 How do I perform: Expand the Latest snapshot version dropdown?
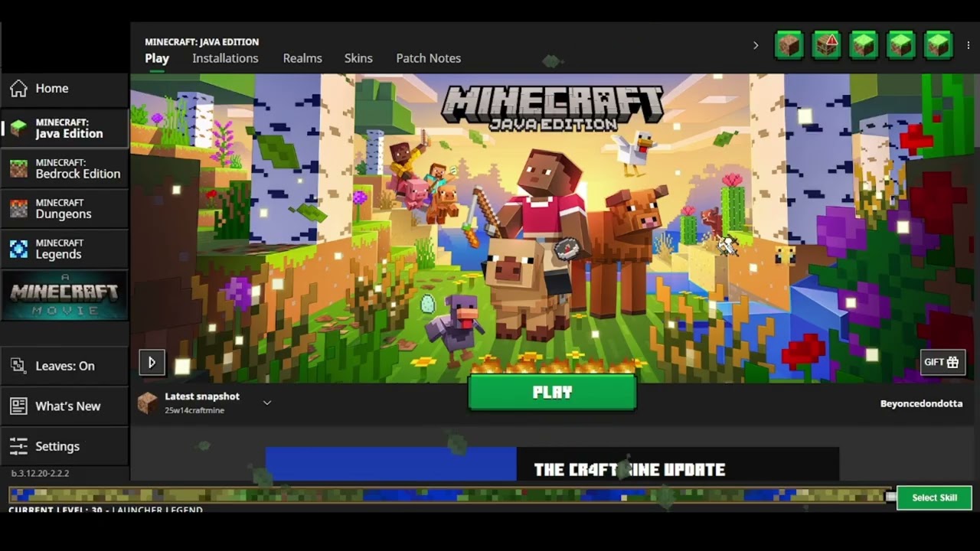pos(267,403)
